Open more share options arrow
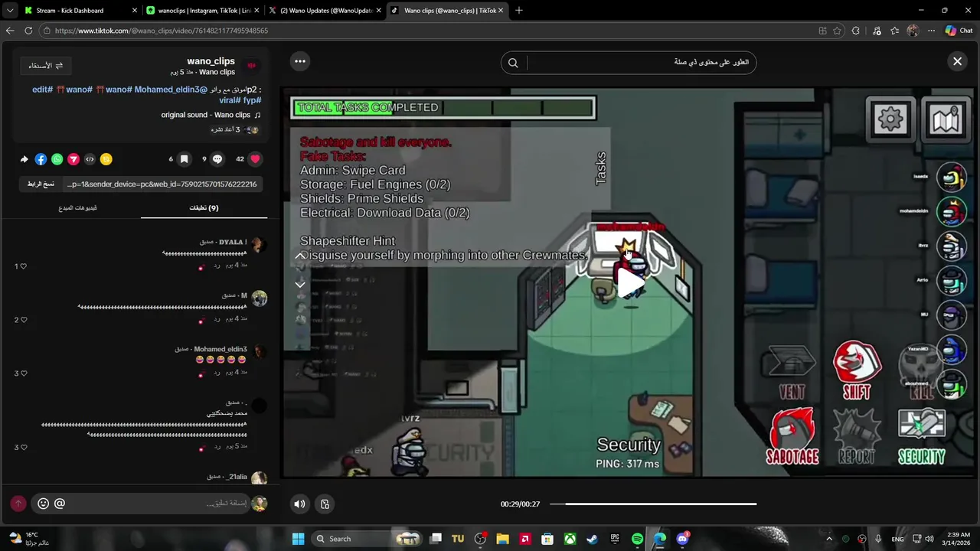 pos(24,159)
